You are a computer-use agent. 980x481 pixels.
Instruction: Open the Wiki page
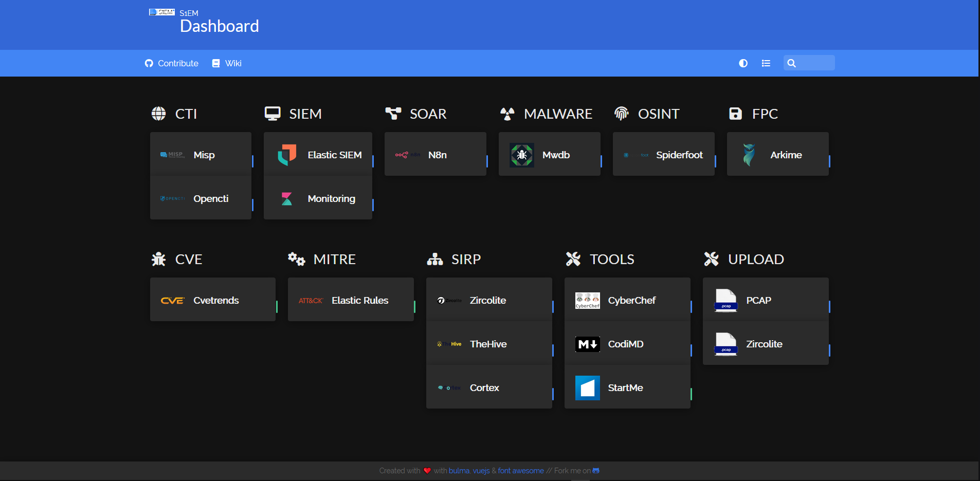coord(226,63)
